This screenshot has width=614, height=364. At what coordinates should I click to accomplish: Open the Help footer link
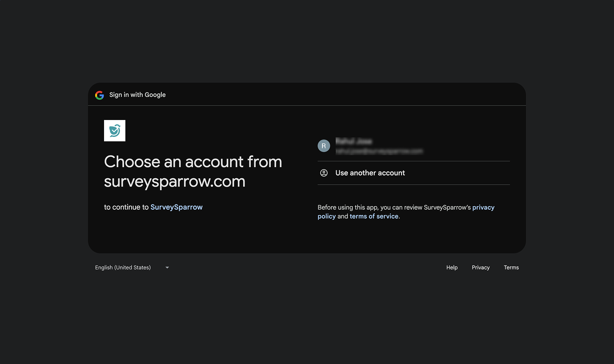click(452, 268)
